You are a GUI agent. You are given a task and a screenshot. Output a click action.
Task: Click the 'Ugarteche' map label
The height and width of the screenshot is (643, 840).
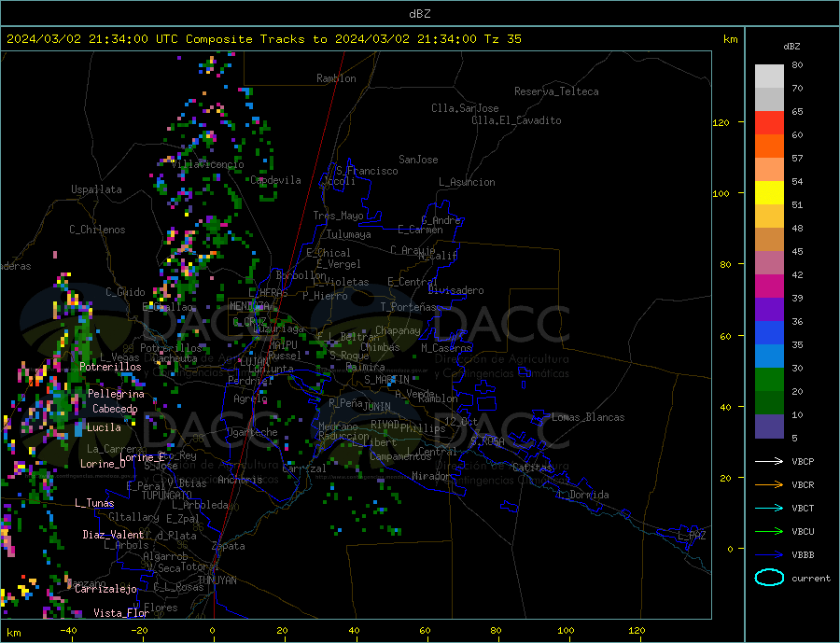tap(252, 432)
